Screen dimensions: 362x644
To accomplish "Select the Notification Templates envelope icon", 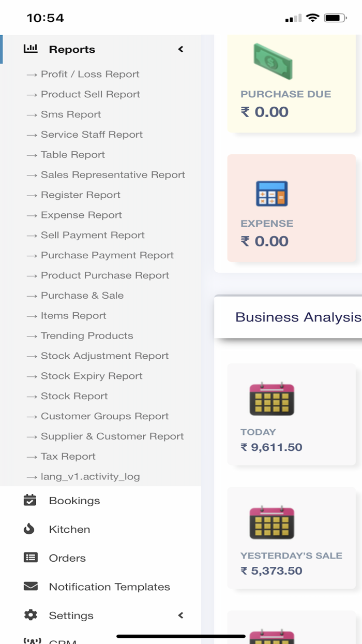I will pyautogui.click(x=31, y=587).
